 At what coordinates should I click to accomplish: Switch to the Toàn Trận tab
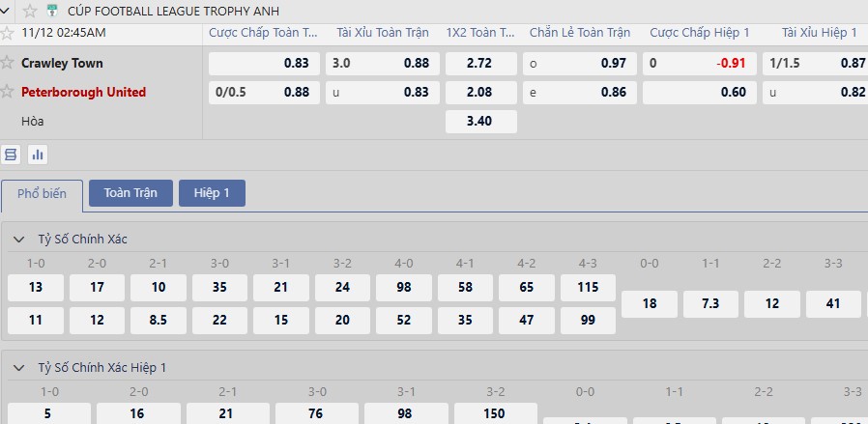coord(130,193)
